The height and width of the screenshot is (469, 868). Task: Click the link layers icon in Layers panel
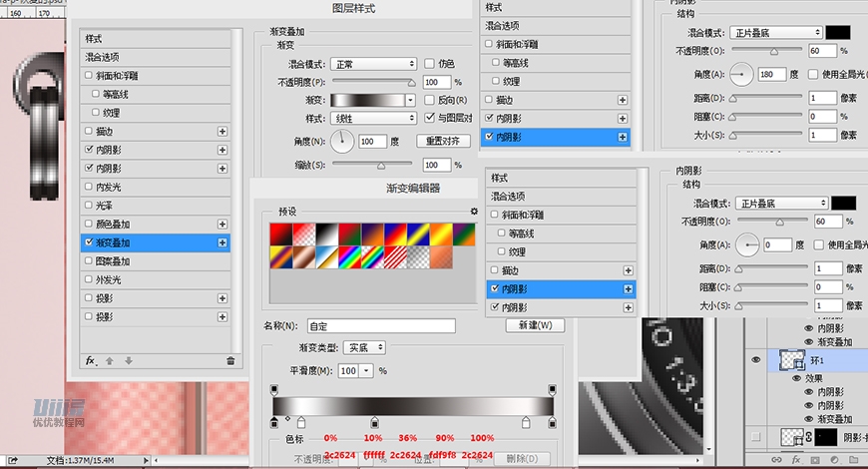click(x=776, y=460)
